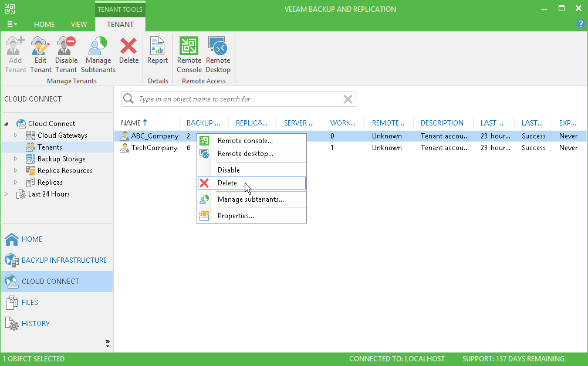Collapse the Cloud Connect tree node
The image size is (588, 366).
[6, 123]
